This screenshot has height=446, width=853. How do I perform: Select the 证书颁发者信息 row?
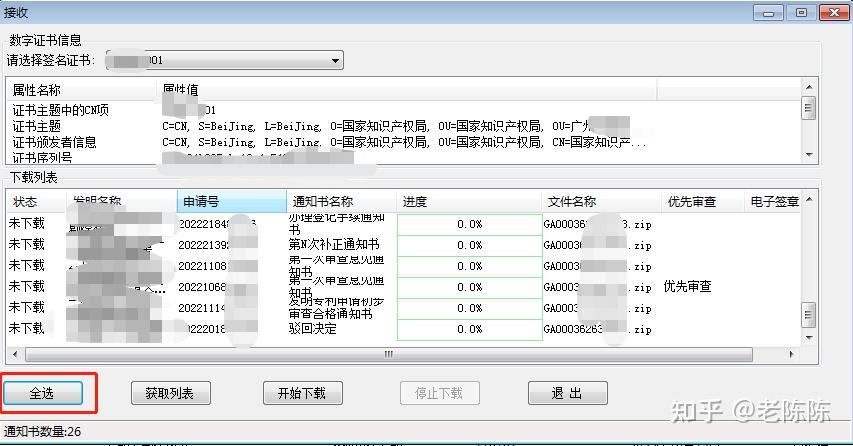404,142
